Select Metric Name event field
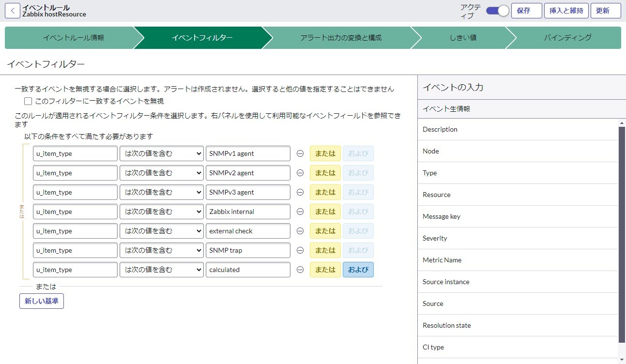 pyautogui.click(x=518, y=260)
